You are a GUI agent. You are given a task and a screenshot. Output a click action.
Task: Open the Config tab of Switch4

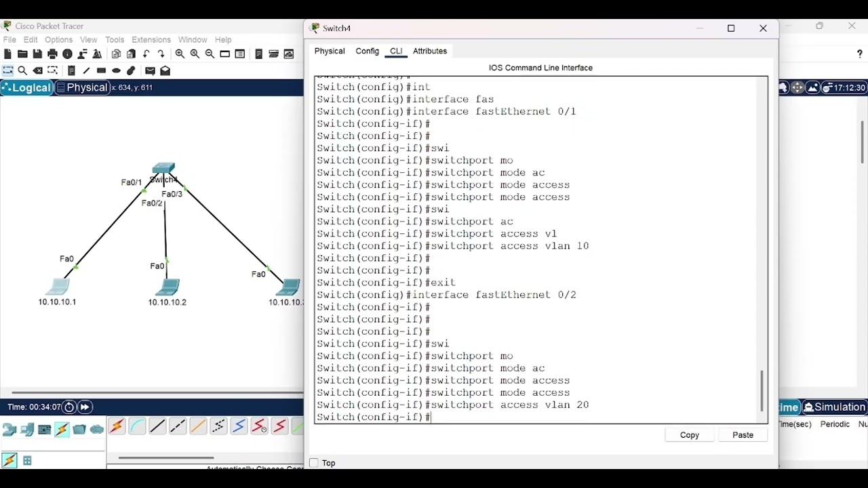pyautogui.click(x=367, y=51)
